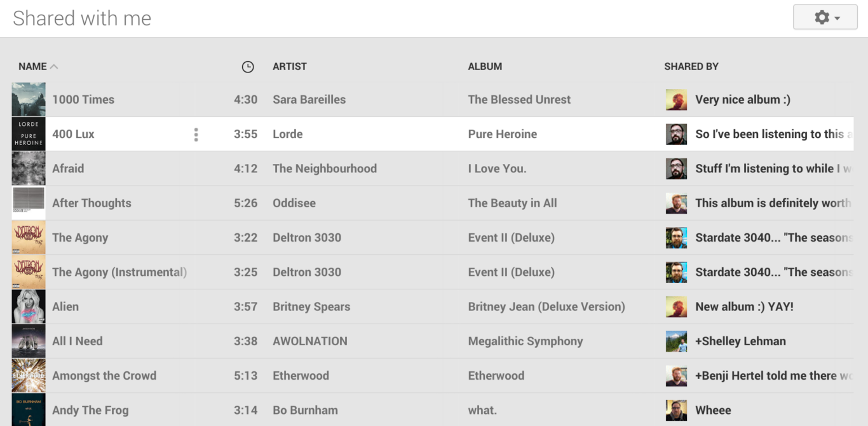Screen dimensions: 868x426
Task: Sort by the ARTIST column header
Action: point(290,67)
